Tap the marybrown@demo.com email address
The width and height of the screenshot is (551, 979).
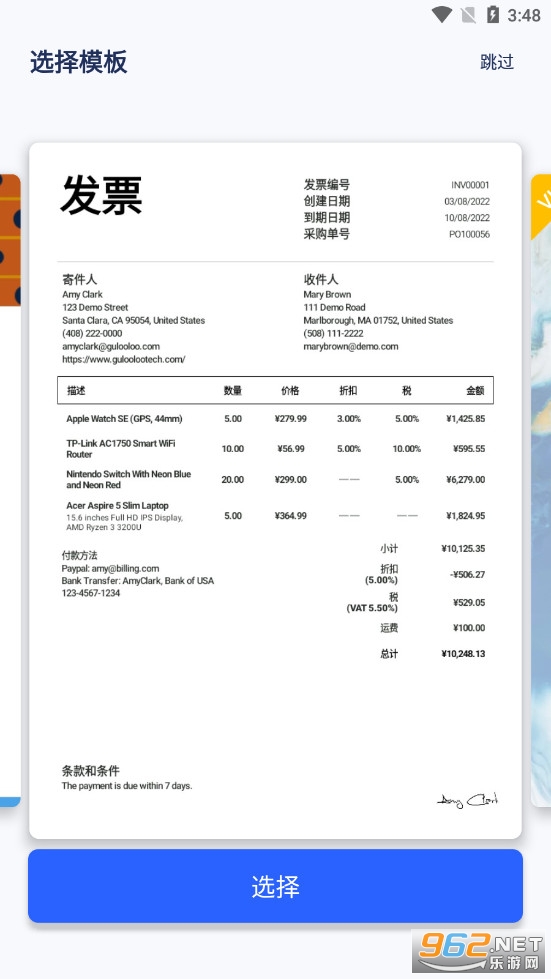coord(351,346)
